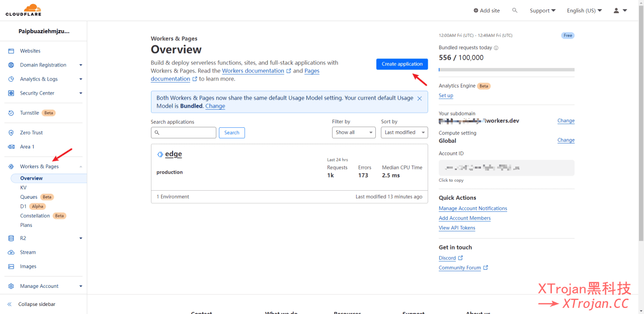This screenshot has width=644, height=314.
Task: Open the Filter by Show all dropdown
Action: coord(354,132)
